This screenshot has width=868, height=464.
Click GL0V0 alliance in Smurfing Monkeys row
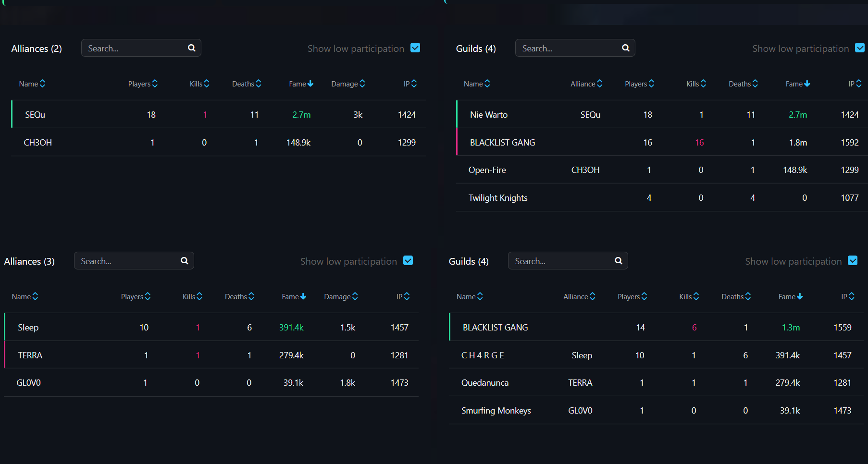pos(581,411)
